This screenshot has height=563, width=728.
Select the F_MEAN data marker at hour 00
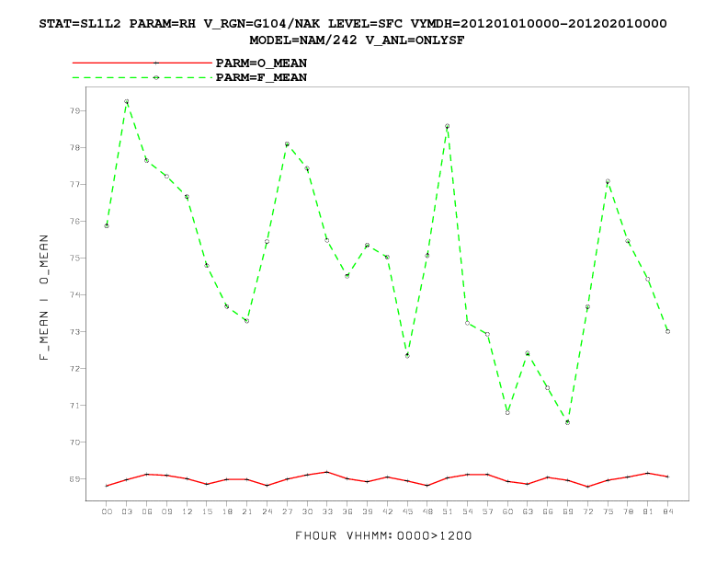107,225
